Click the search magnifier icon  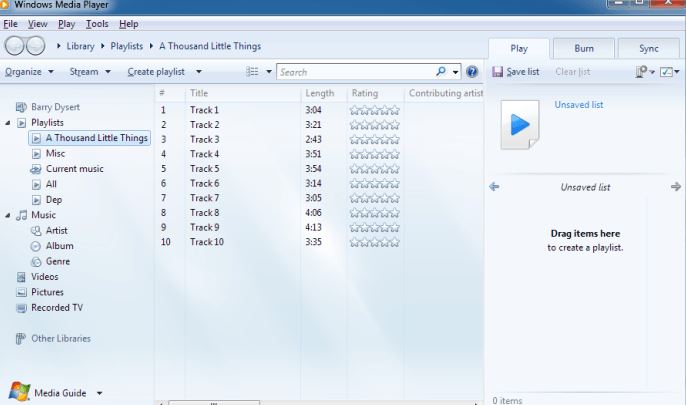(x=441, y=71)
